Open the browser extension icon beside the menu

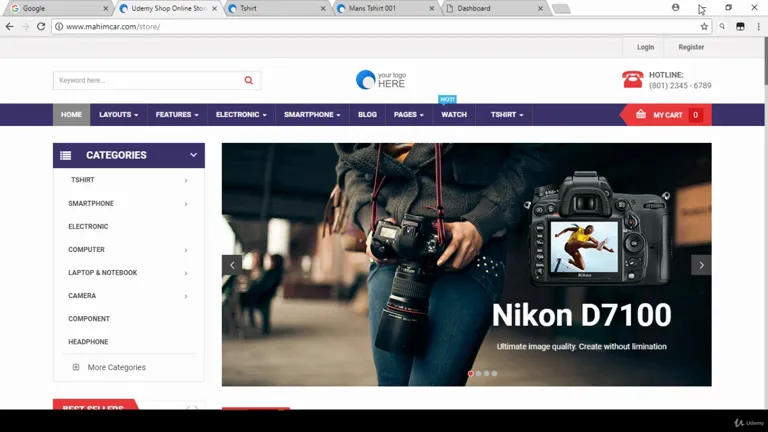click(x=740, y=26)
